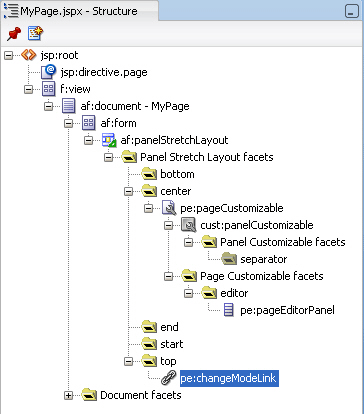Select the jsp:root label
This screenshot has width=364, height=414.
pyautogui.click(x=59, y=55)
